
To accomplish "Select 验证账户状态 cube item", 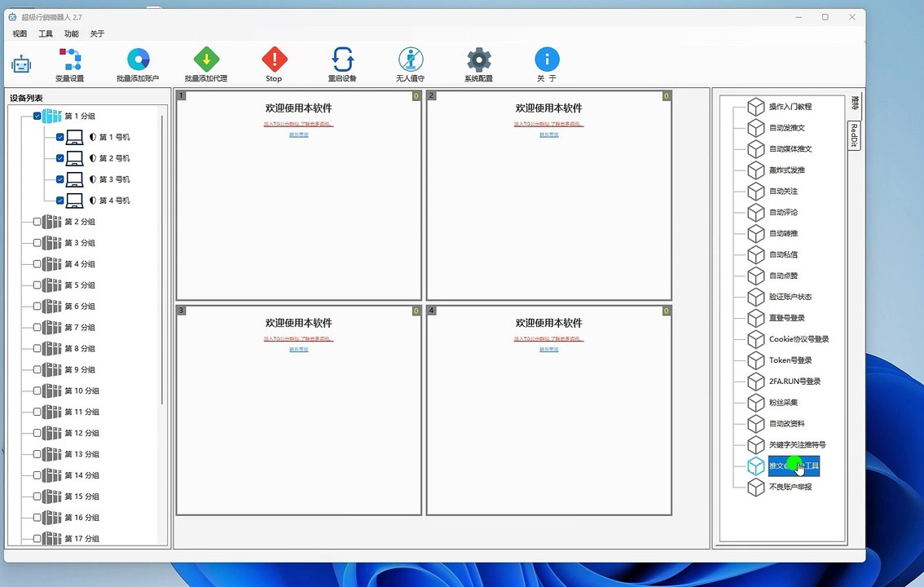I will click(x=780, y=297).
